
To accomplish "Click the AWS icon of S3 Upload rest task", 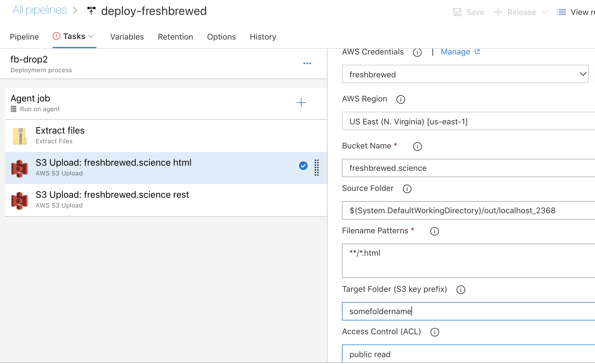I will (20, 200).
